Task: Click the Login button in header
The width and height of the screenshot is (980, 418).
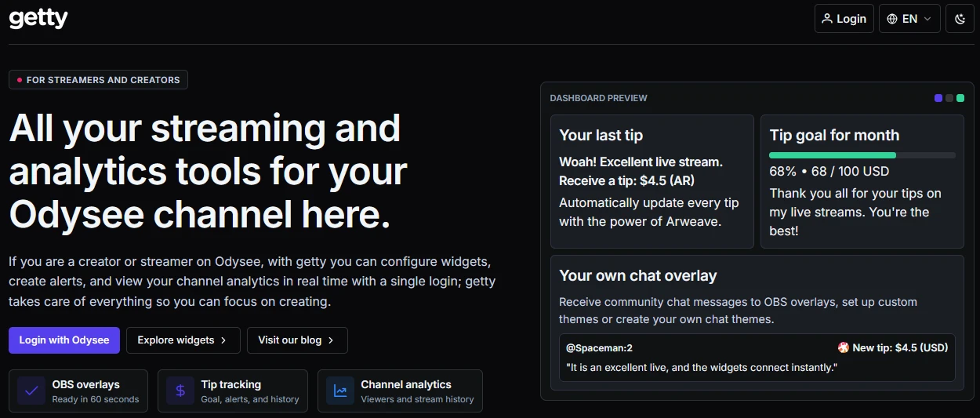Action: (844, 18)
